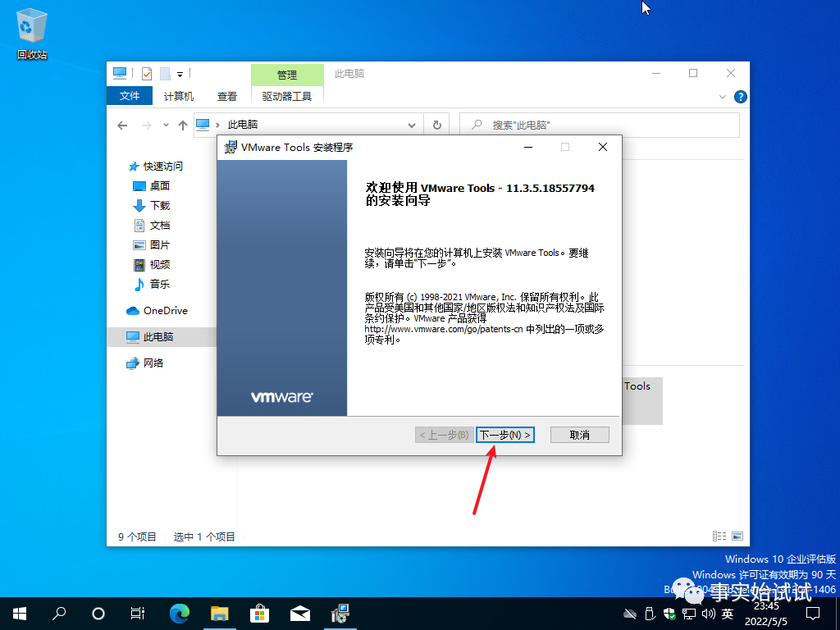Open Microsoft Store from taskbar

(x=259, y=614)
